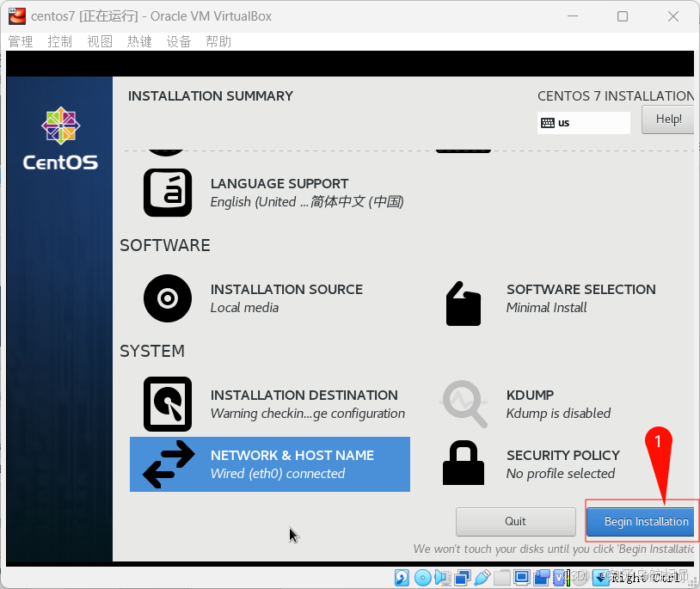Click 'No profile selected' text
The width and height of the screenshot is (700, 589).
tap(561, 474)
